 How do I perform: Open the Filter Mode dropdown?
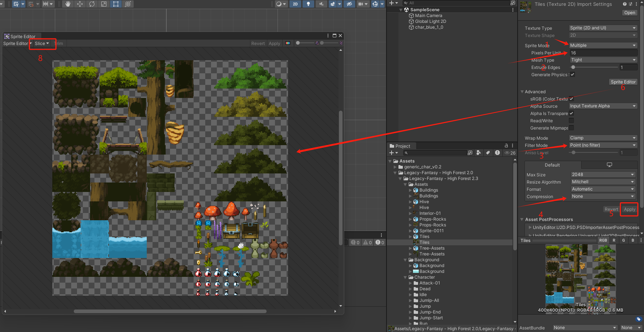click(x=603, y=145)
